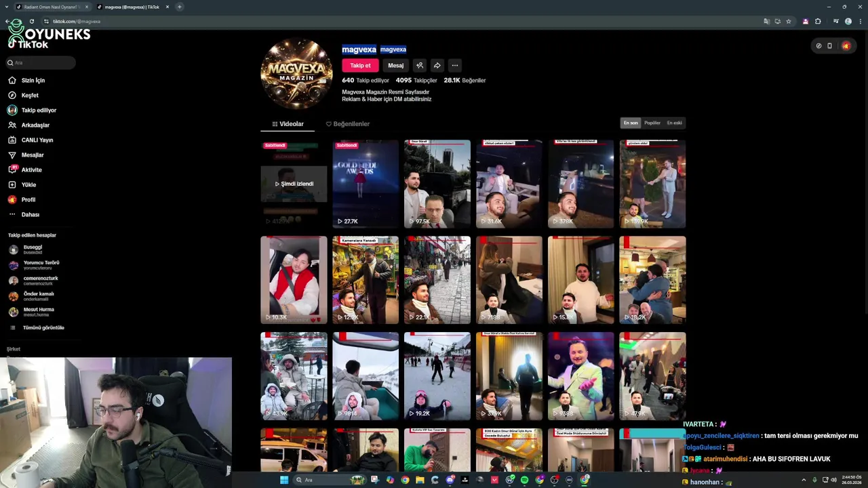Viewport: 868px width, 488px height.
Task: Open the video with 10.3K views
Action: coord(294,280)
